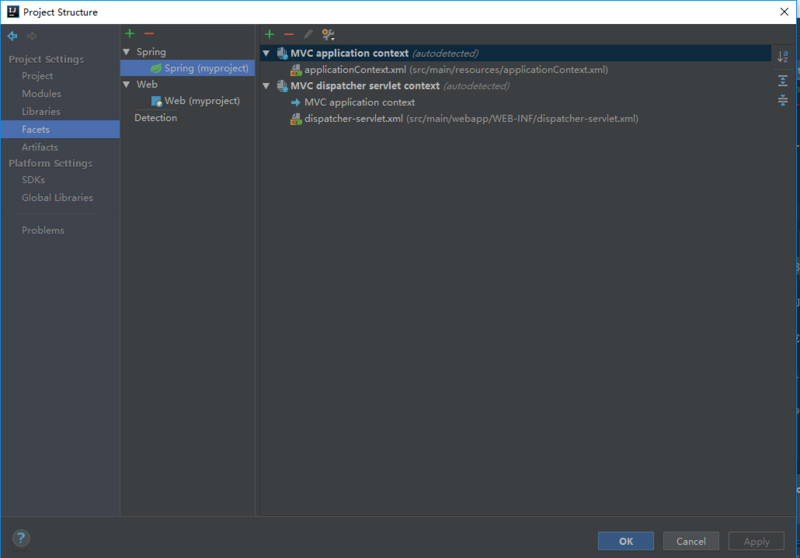Collapse the Spring facet group
The height and width of the screenshot is (558, 800).
[x=127, y=52]
